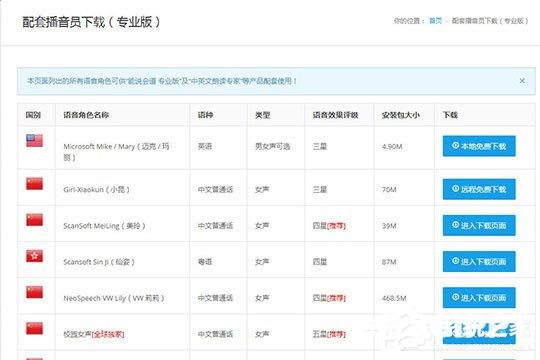This screenshot has height=360, width=540.
Task: Click the Microsoft Mike / Mary voice name
Action: pyautogui.click(x=116, y=152)
